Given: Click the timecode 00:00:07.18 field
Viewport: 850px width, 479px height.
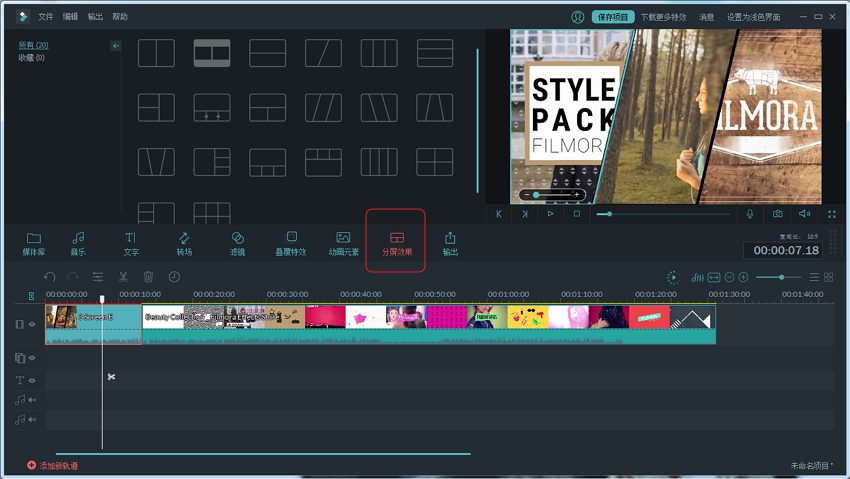Looking at the screenshot, I should 783,250.
